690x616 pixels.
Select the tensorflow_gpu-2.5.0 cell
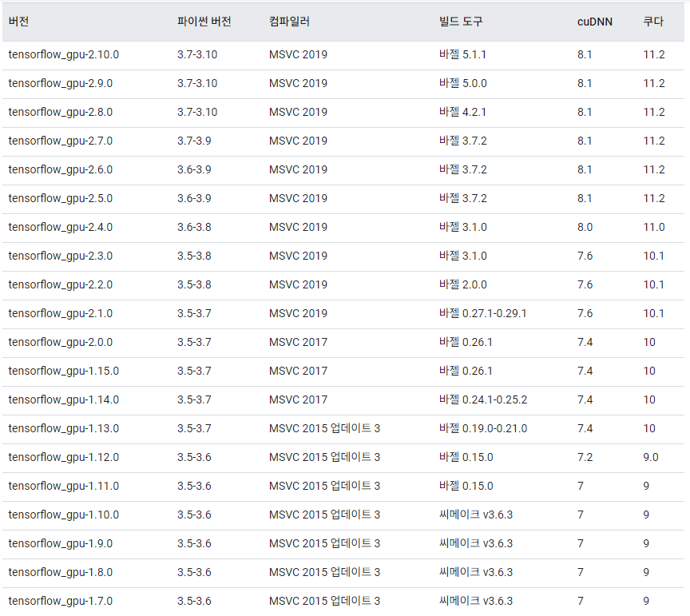pos(61,199)
